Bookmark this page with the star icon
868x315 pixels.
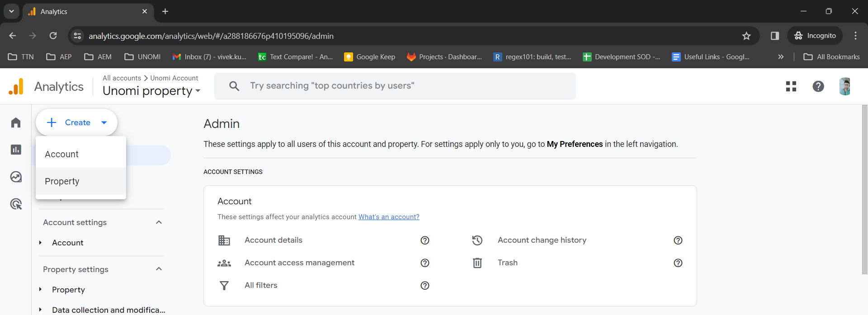click(746, 36)
